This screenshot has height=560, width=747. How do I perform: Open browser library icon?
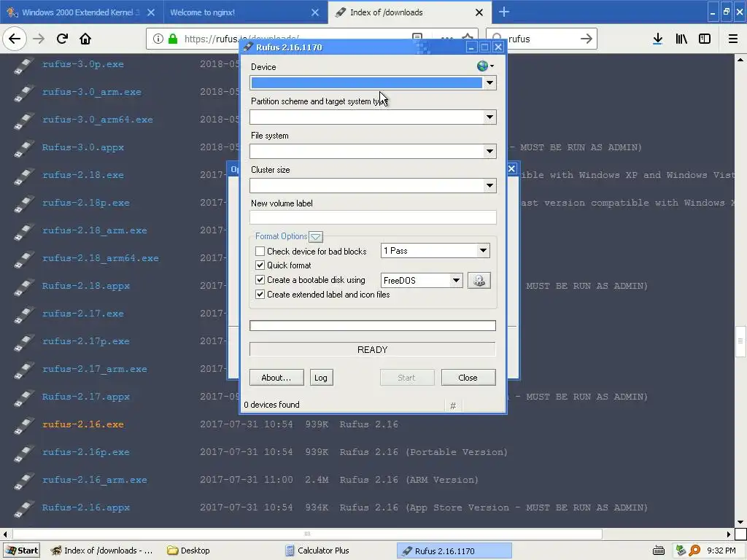pyautogui.click(x=681, y=39)
